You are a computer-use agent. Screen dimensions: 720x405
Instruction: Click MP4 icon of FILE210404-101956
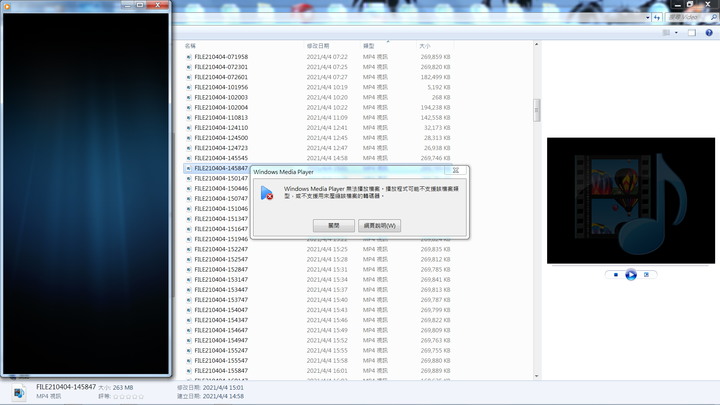(188, 87)
